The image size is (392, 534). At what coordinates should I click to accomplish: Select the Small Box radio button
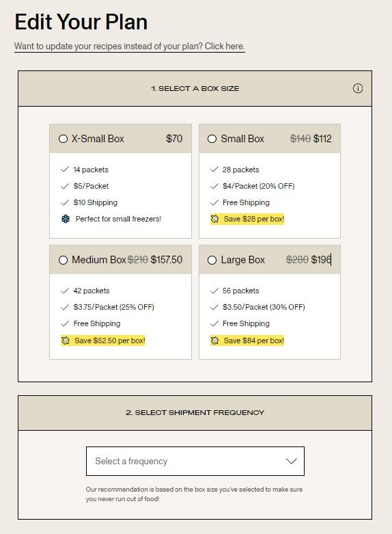pos(212,139)
